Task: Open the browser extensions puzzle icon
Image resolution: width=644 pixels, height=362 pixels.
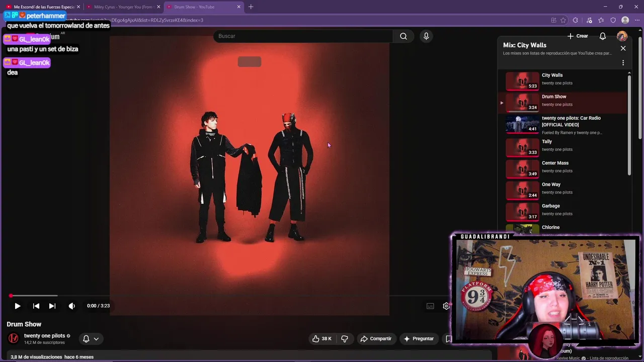Action: pyautogui.click(x=576, y=20)
